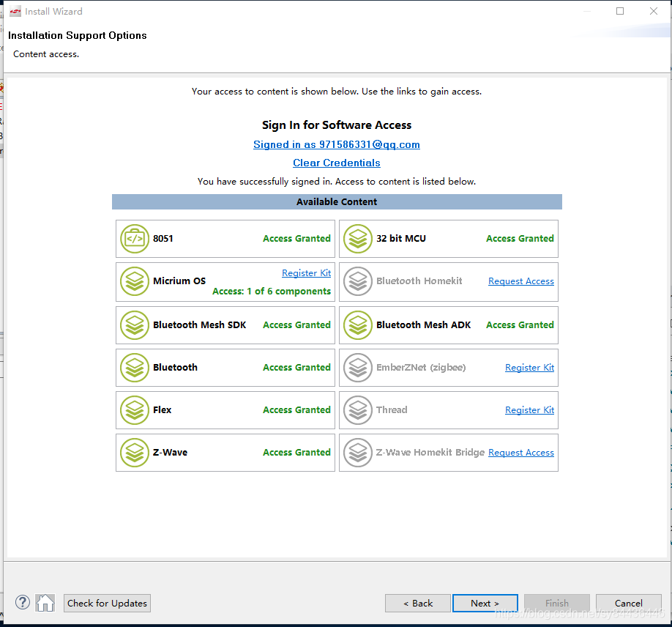Screen dimensions: 672x627
Task: Click the greyed Thread stack icon
Action: [358, 410]
